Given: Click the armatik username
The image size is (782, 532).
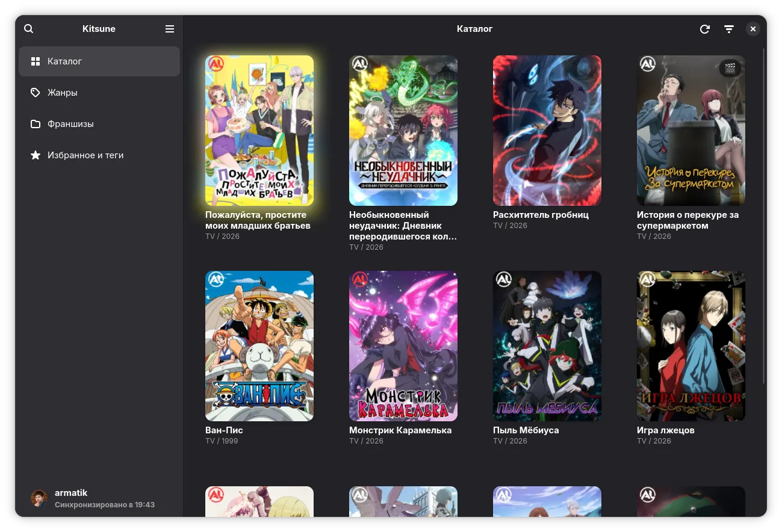Looking at the screenshot, I should pos(71,493).
